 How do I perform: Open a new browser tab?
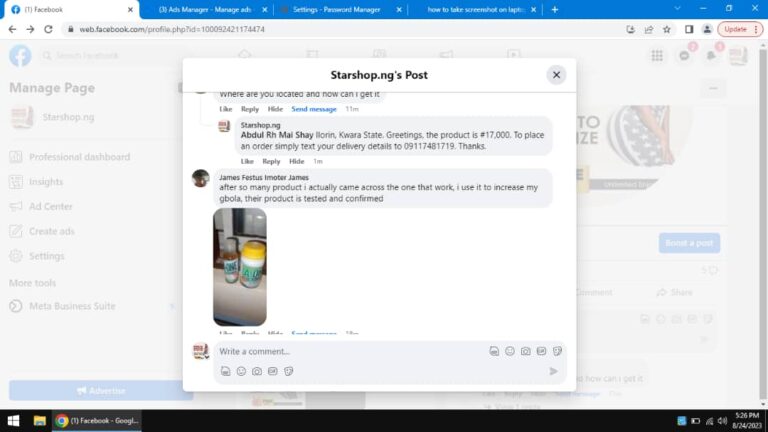554,9
